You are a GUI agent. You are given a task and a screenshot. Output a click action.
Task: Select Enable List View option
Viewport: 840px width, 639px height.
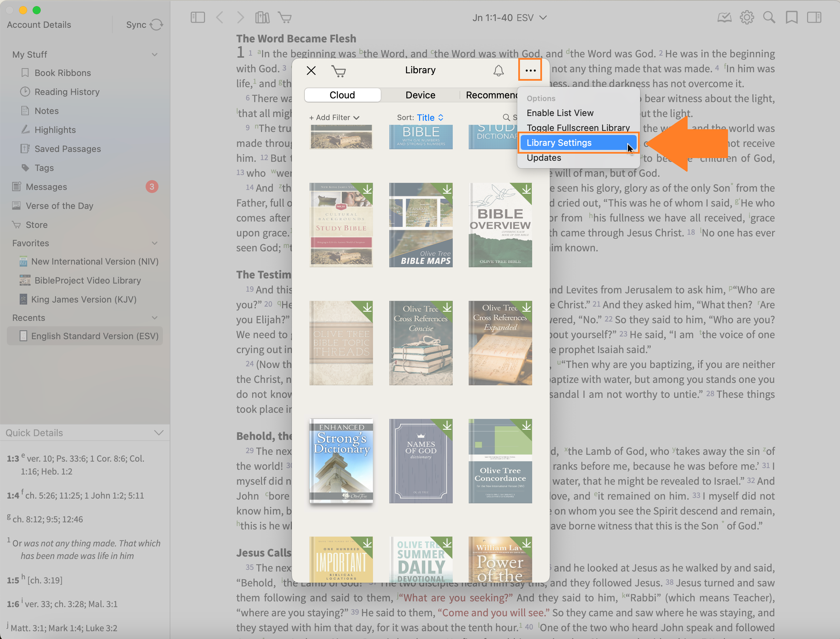coord(560,113)
